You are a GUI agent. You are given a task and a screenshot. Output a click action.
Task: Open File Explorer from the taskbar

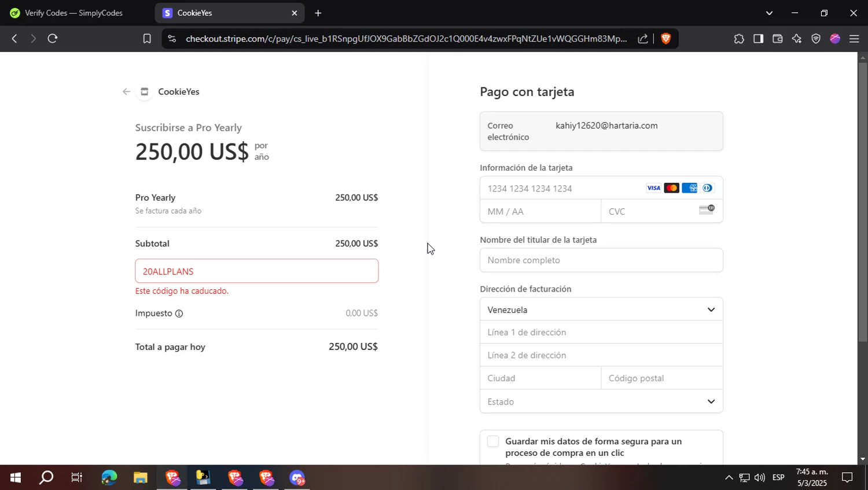tap(141, 478)
